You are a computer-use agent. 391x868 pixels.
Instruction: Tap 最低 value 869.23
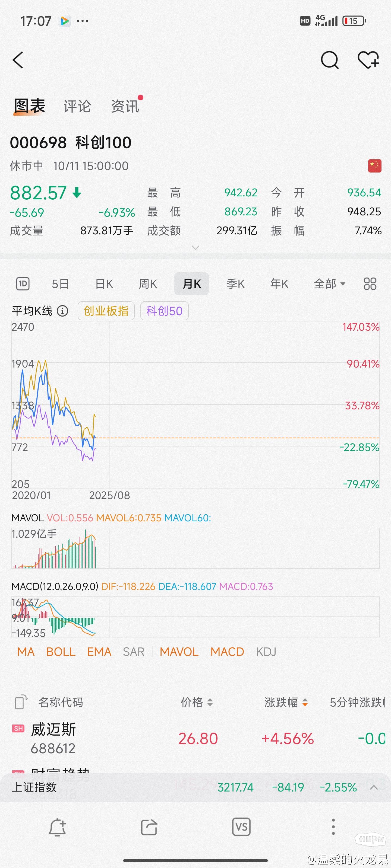(x=241, y=211)
